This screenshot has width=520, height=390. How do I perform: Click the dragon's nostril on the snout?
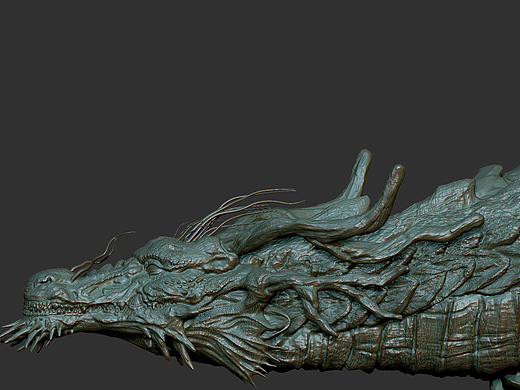45,280
